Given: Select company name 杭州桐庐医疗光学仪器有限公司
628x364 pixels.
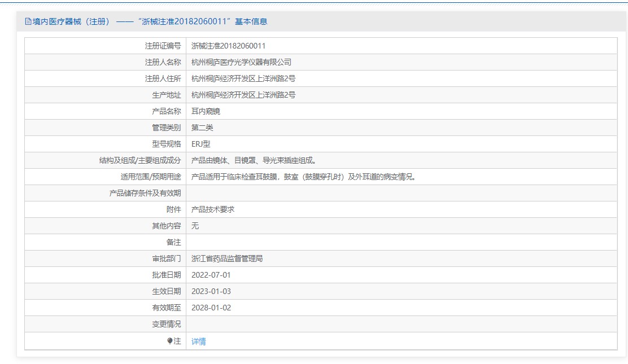Looking at the screenshot, I should (x=241, y=63).
